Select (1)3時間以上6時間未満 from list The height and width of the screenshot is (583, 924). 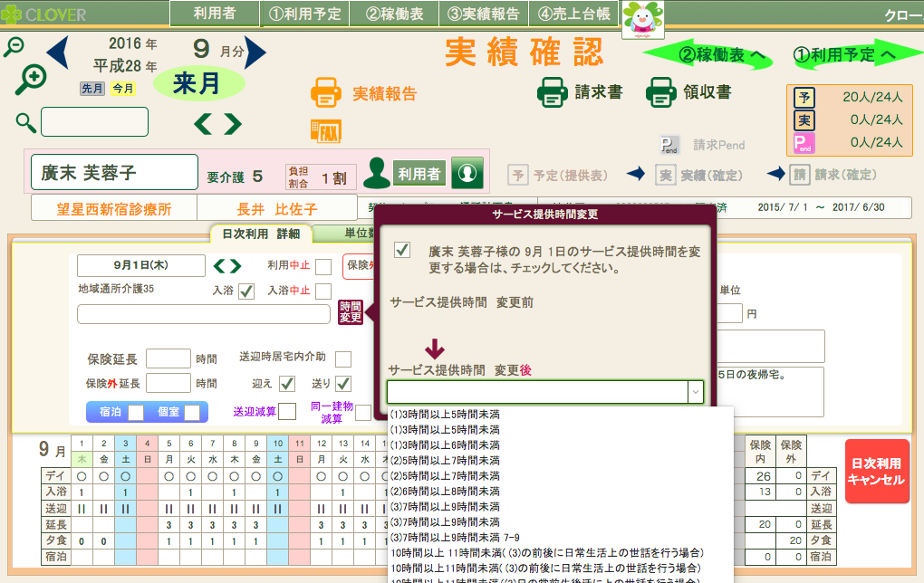445,445
